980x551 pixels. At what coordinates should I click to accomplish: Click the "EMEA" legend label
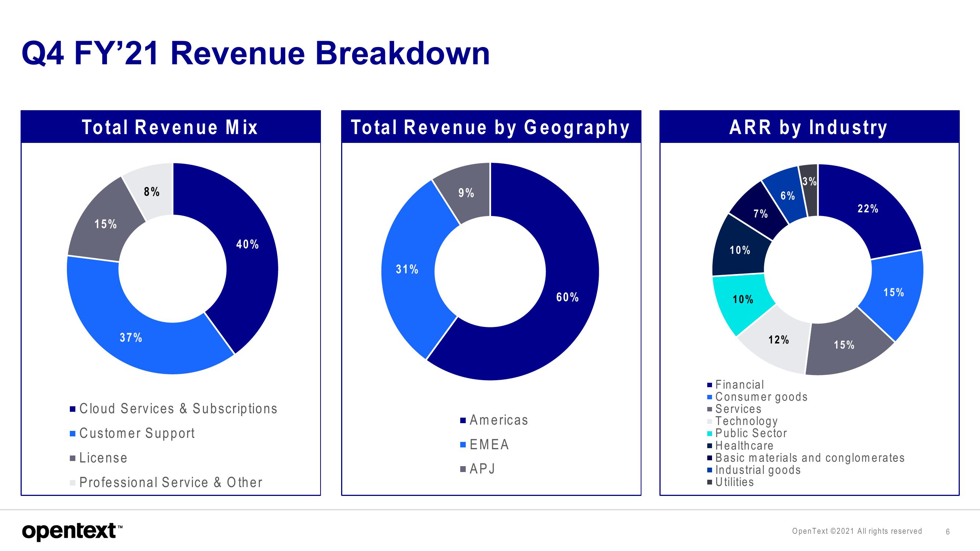coord(489,444)
